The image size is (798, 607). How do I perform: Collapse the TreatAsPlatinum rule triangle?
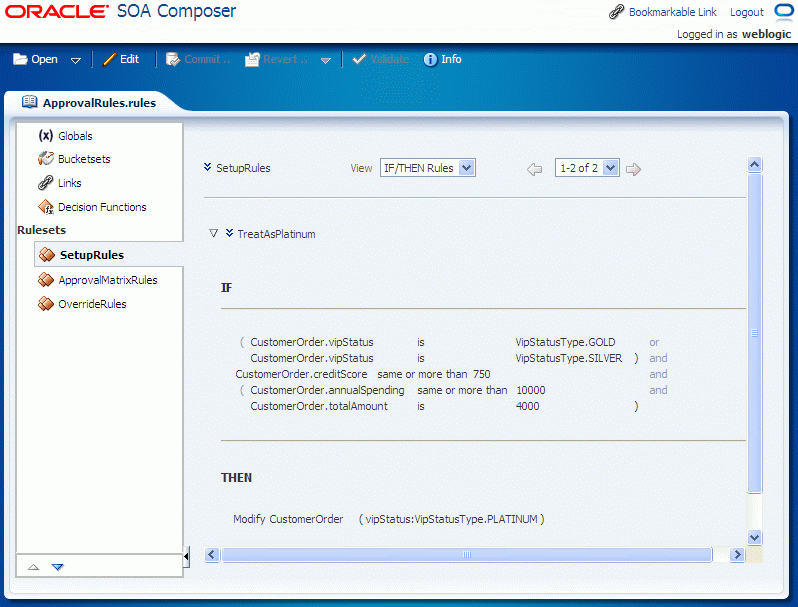(213, 233)
